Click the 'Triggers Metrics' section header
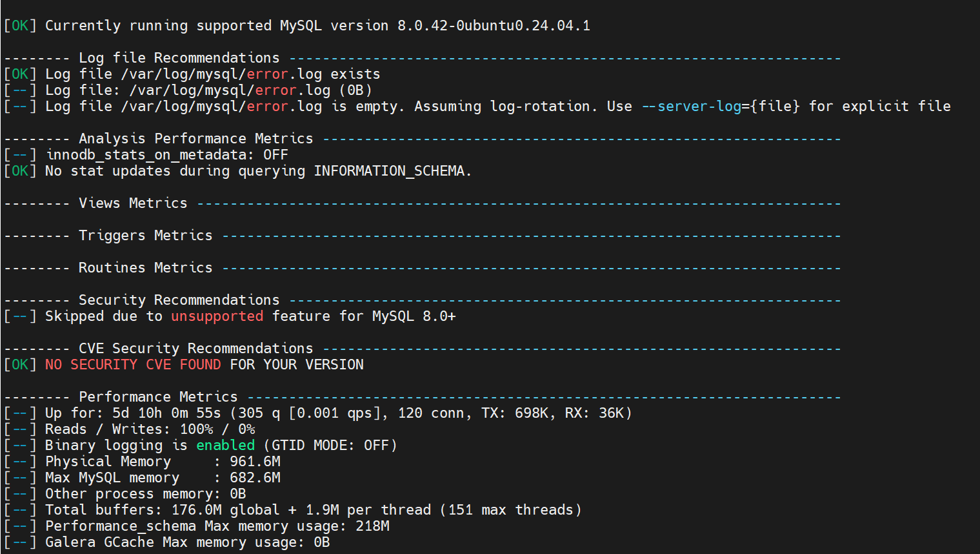The image size is (980, 554). tap(145, 236)
